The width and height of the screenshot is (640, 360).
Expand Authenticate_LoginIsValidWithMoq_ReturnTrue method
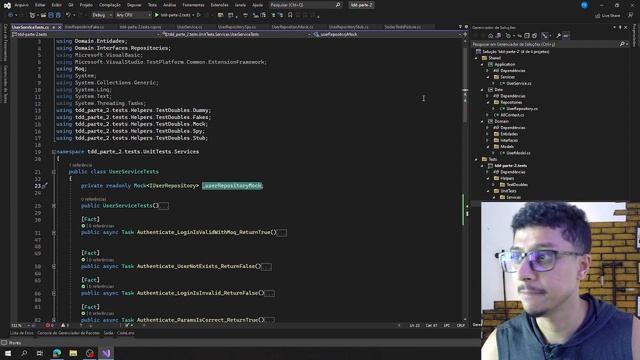click(x=54, y=233)
